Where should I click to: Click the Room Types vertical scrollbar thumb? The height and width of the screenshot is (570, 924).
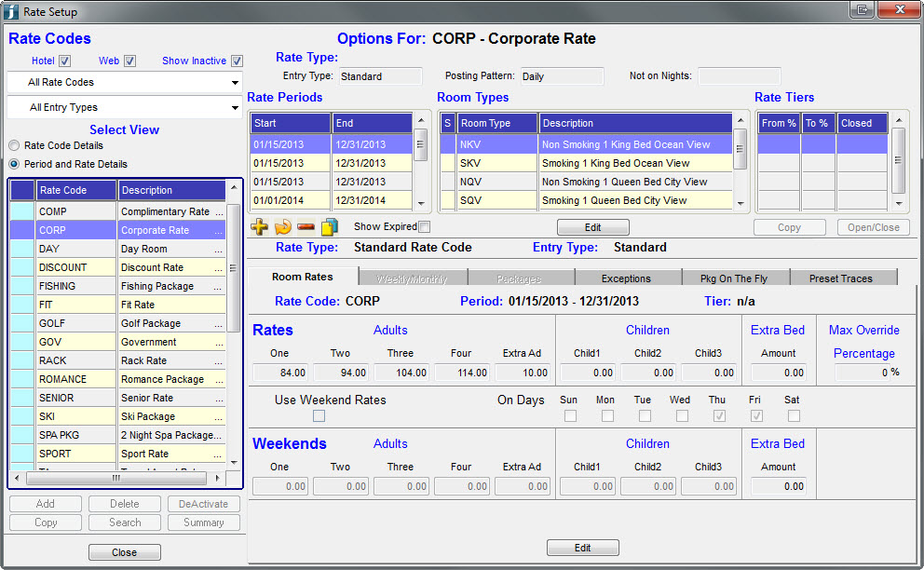coord(741,148)
